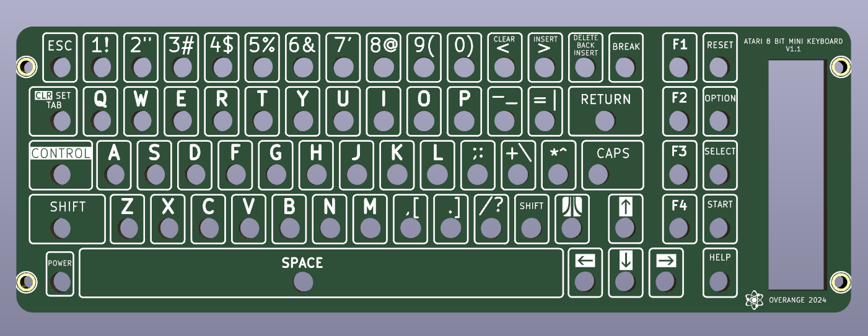Click the atom logo beside OVERANGE 2024
The width and height of the screenshot is (868, 336).
pyautogui.click(x=753, y=300)
